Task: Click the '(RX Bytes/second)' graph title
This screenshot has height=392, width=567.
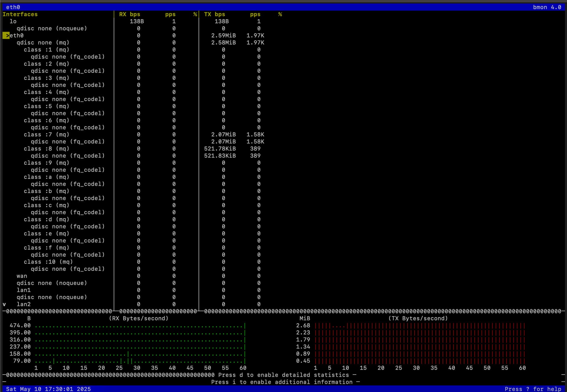Action: coord(139,318)
